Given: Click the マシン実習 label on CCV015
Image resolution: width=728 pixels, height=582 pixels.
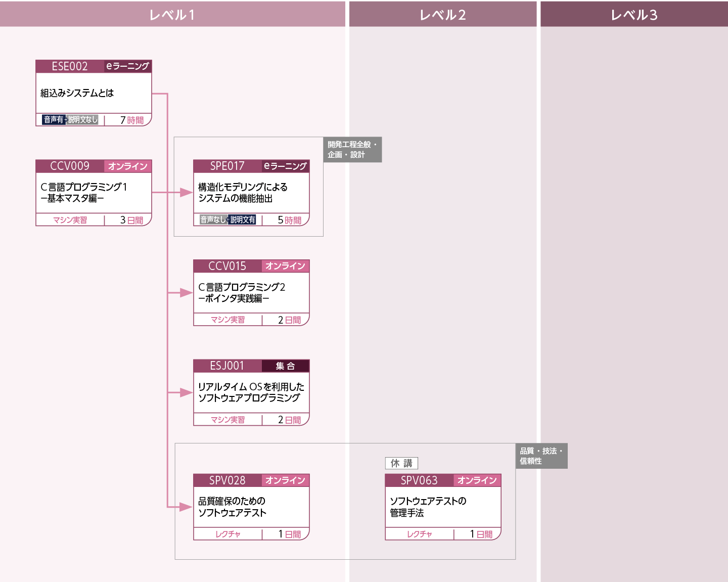Looking at the screenshot, I should (x=228, y=320).
